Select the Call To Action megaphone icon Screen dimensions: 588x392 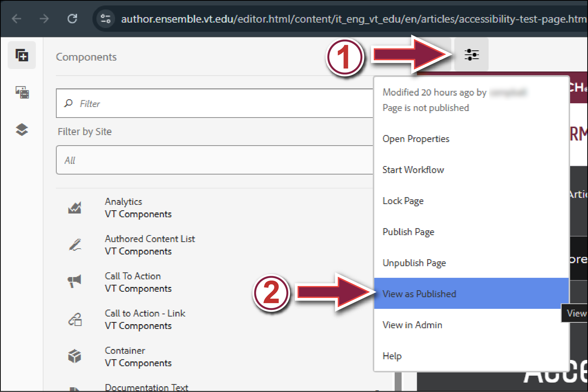(x=75, y=282)
